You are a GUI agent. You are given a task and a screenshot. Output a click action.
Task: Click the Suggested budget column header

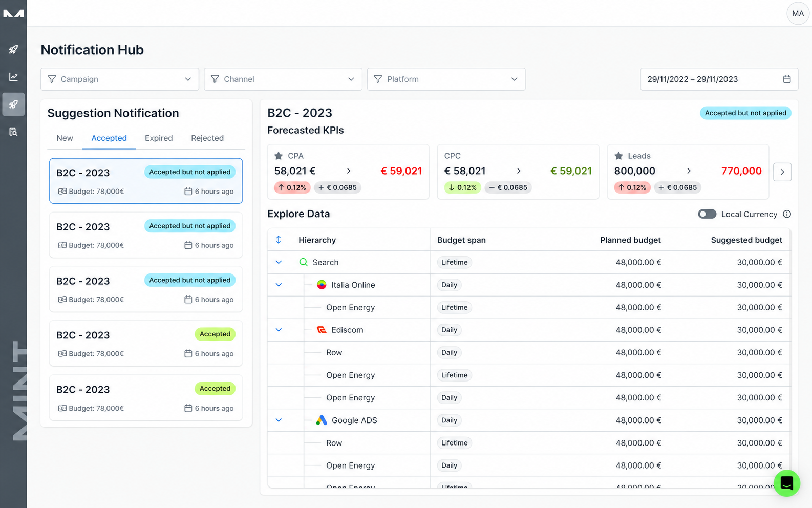[x=746, y=240]
